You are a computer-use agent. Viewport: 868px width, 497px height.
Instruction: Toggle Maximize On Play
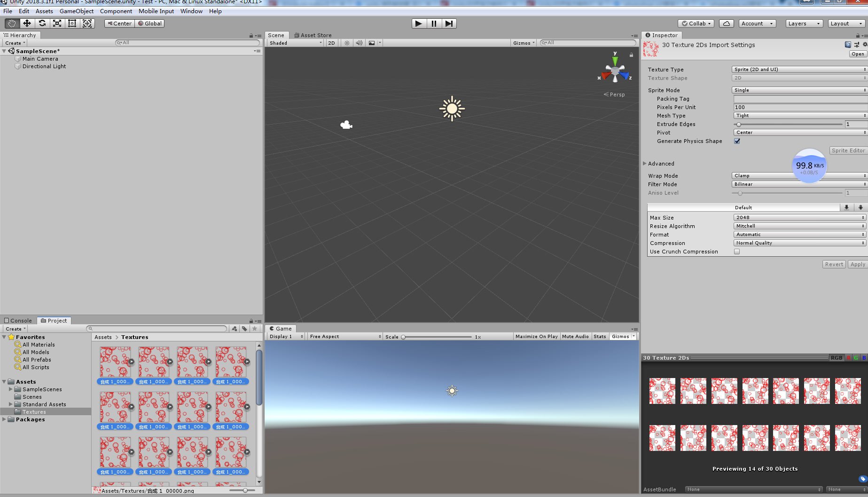536,336
